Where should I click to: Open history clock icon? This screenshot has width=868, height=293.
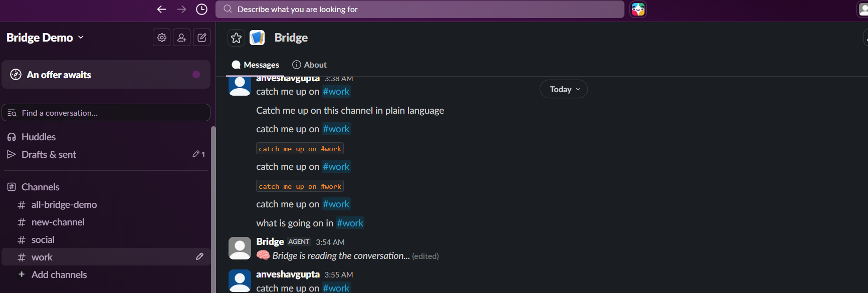[x=201, y=9]
